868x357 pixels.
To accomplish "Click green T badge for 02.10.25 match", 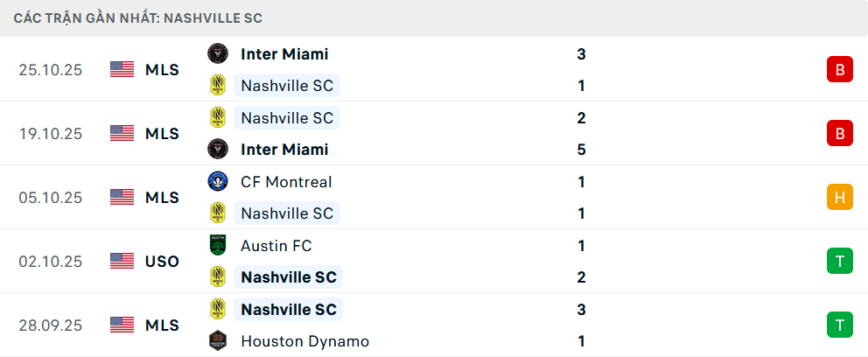I will tap(839, 262).
